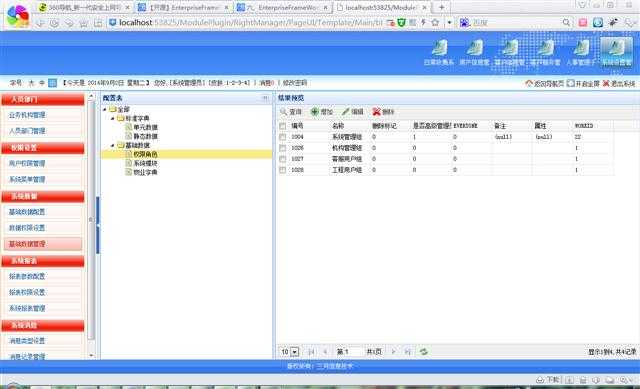The image size is (640, 389).
Task: Click the 360 browser logo icon
Action: 17,16
